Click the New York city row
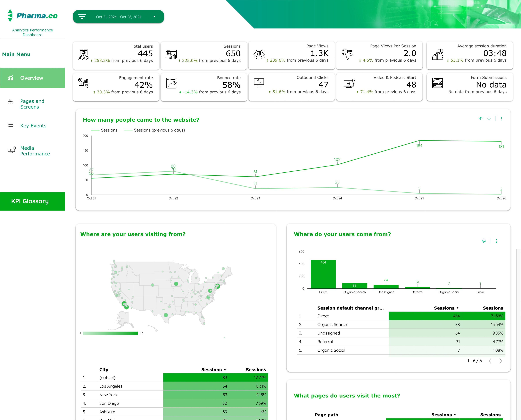The image size is (521, 420). [174, 395]
